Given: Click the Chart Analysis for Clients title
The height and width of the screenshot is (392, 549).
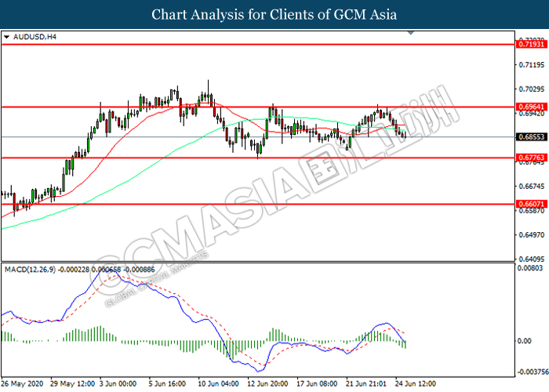Looking at the screenshot, I should click(274, 14).
